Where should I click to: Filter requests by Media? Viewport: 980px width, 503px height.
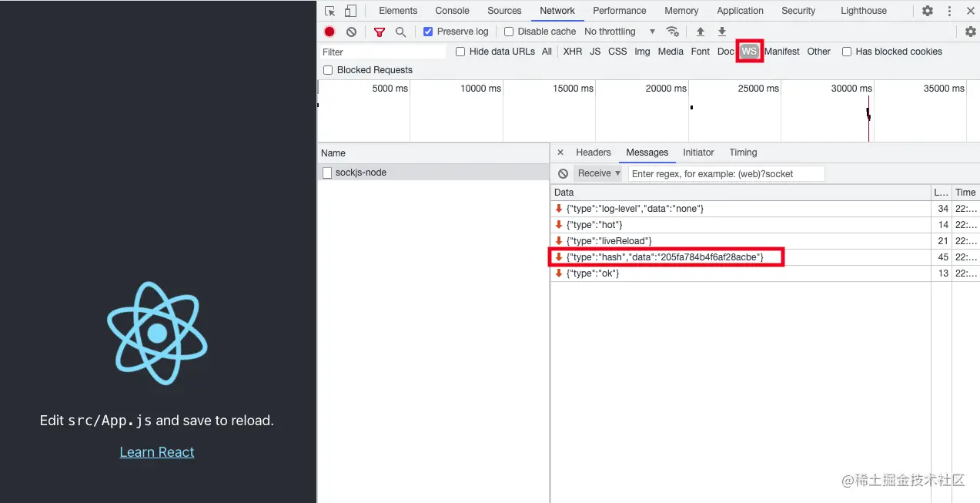point(671,52)
